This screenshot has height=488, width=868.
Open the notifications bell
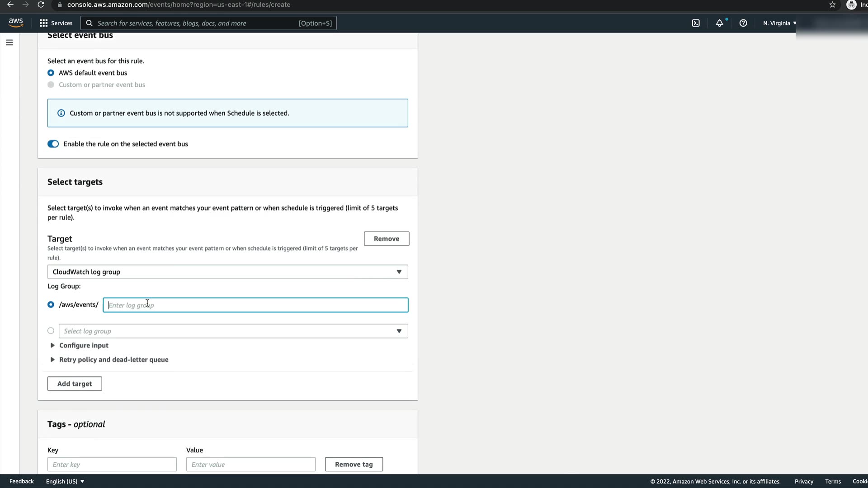coord(719,23)
